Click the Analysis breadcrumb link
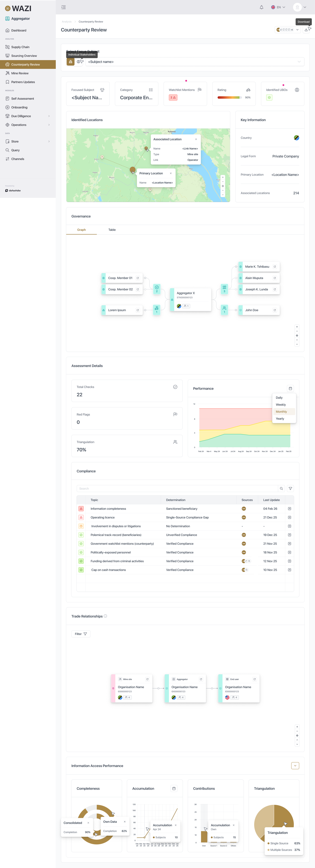 coord(66,22)
